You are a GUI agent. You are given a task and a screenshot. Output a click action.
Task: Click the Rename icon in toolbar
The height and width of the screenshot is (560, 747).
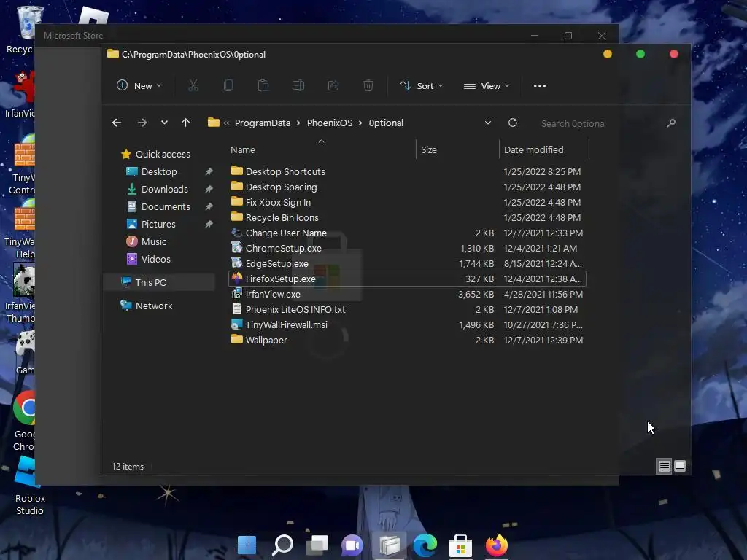pos(298,86)
